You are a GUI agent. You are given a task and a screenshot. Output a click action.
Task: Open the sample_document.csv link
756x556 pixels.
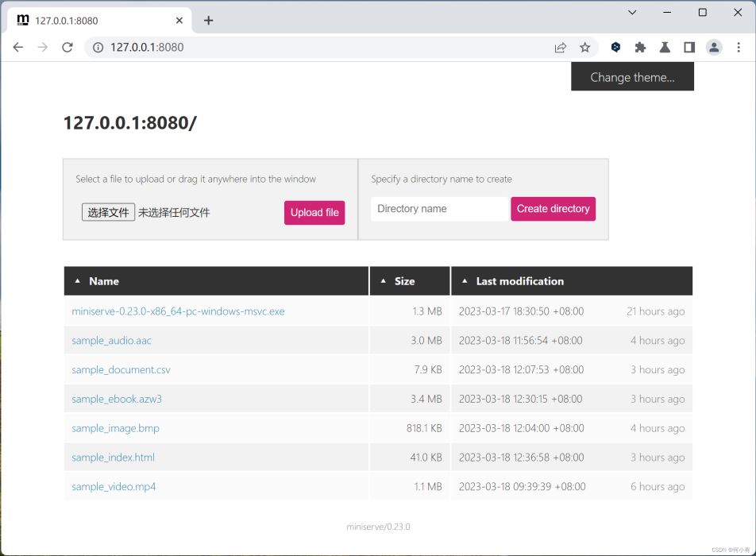121,370
